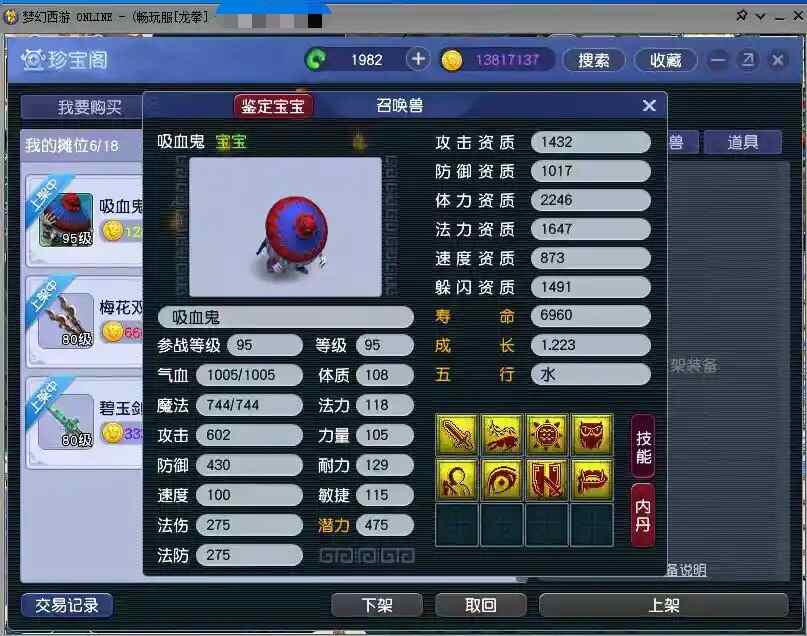Viewport: 807px width, 636px height.
Task: Click the 我的摊位6/18 header
Action: tap(72, 146)
